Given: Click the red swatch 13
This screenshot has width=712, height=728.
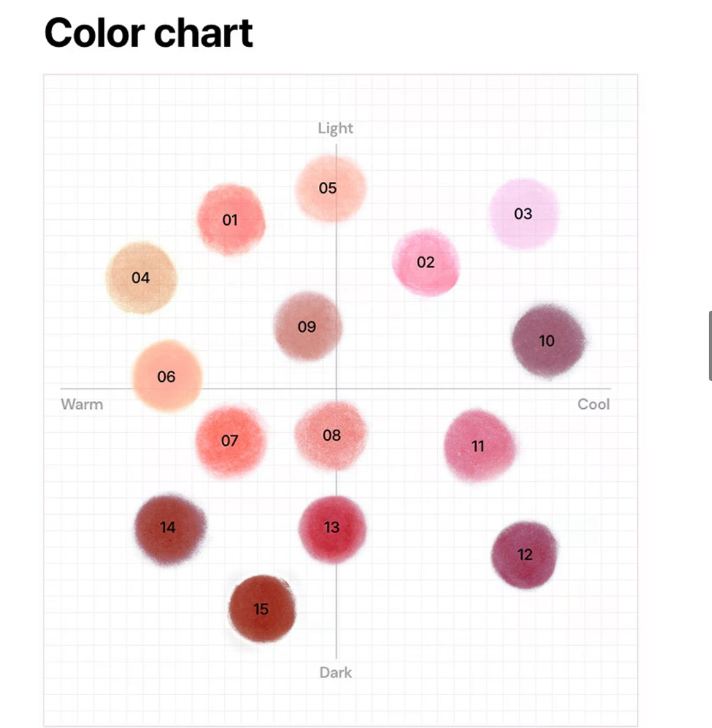Looking at the screenshot, I should click(332, 528).
